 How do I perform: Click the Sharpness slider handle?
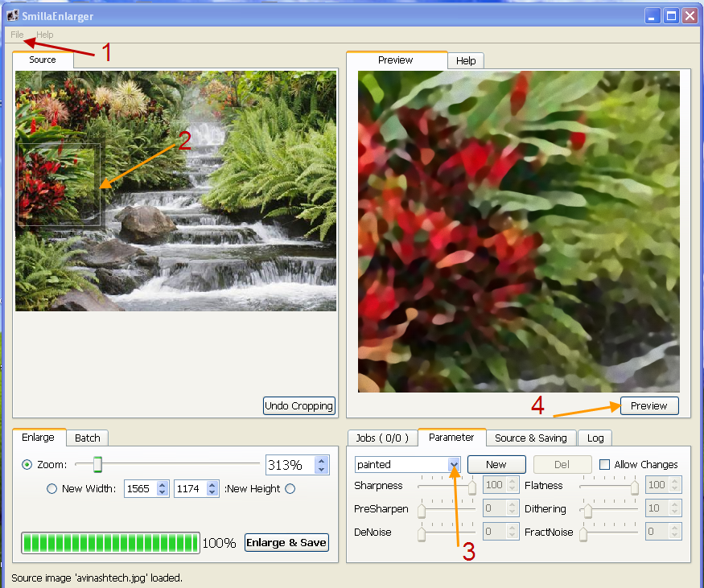(471, 487)
